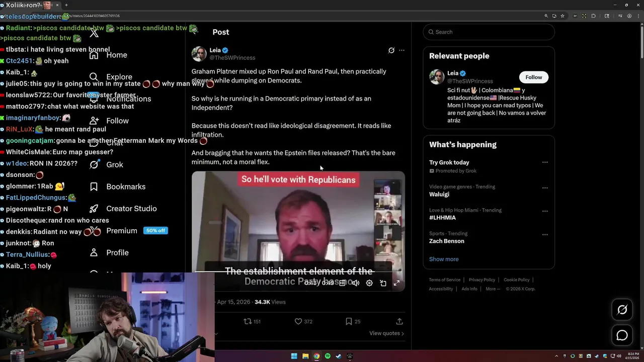The width and height of the screenshot is (644, 362).
Task: Mute the video with the speaker icon
Action: [355, 283]
